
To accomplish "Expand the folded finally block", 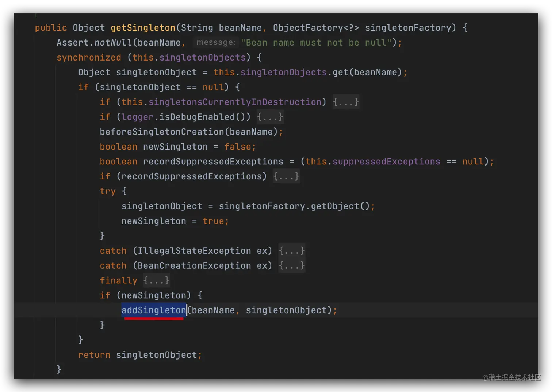I will (157, 280).
